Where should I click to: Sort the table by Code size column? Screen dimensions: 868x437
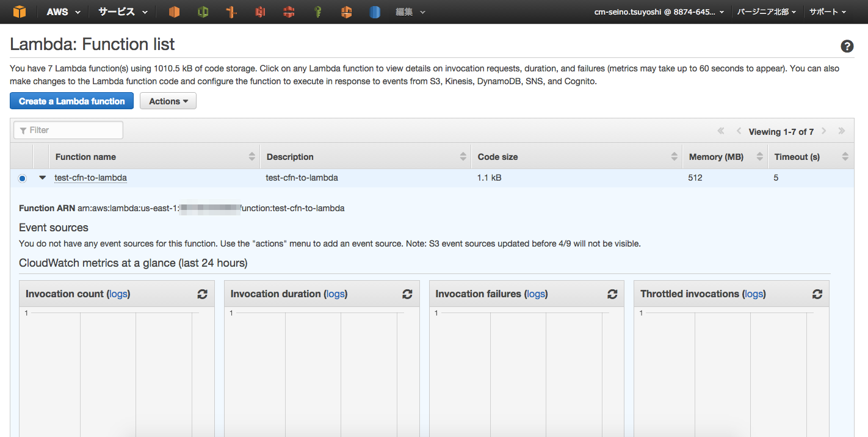(x=675, y=156)
